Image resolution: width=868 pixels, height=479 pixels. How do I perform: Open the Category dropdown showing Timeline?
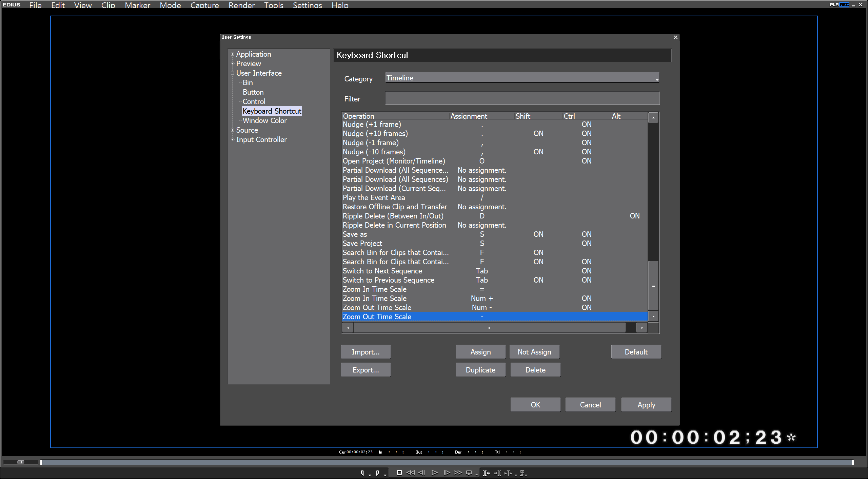point(522,78)
